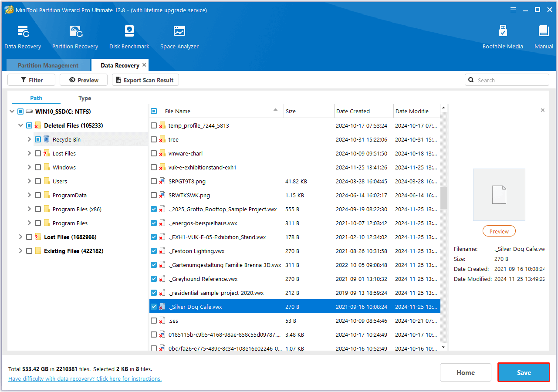Click the Lost Files (1682966) folder icon
Viewport: 558px width, 392px height.
(38, 237)
